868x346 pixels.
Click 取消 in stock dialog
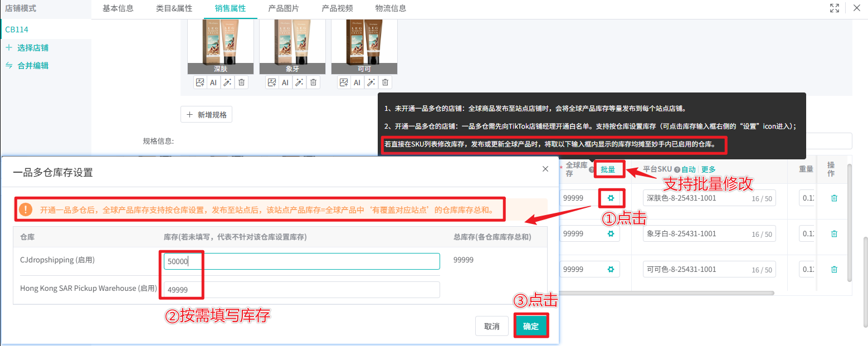click(492, 326)
